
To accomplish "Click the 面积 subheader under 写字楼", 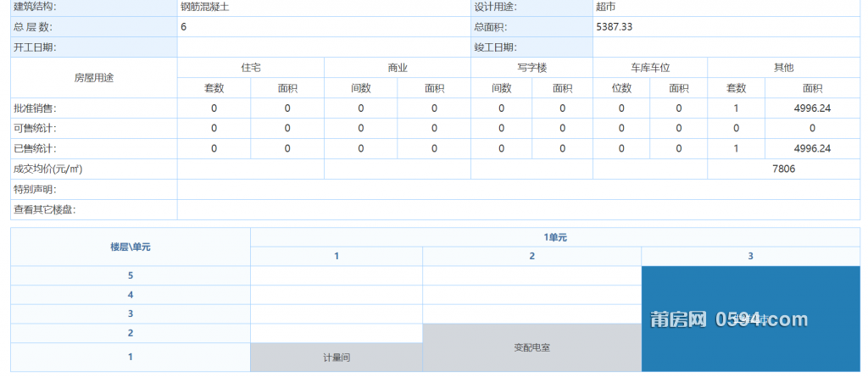I will tap(563, 88).
